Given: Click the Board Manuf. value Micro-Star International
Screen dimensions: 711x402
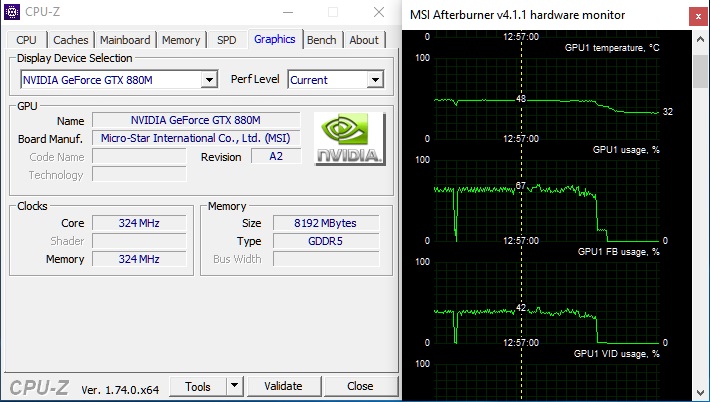Looking at the screenshot, I should [x=196, y=138].
